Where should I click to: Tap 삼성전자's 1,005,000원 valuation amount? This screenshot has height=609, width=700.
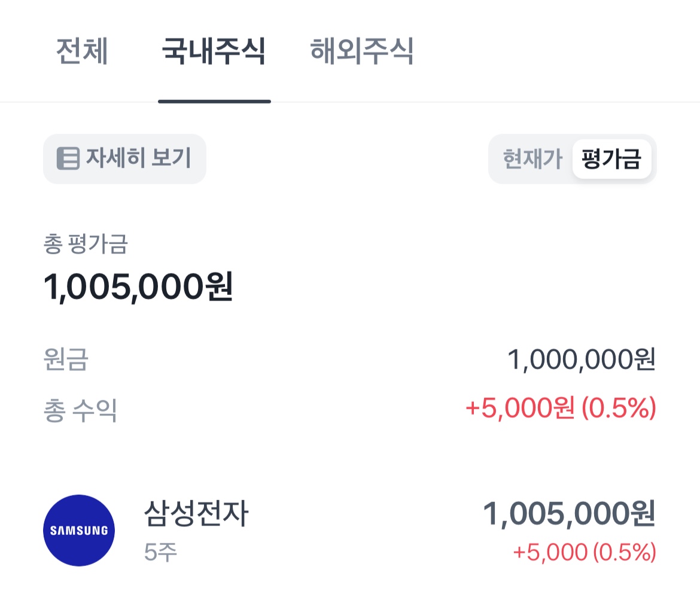pos(569,514)
